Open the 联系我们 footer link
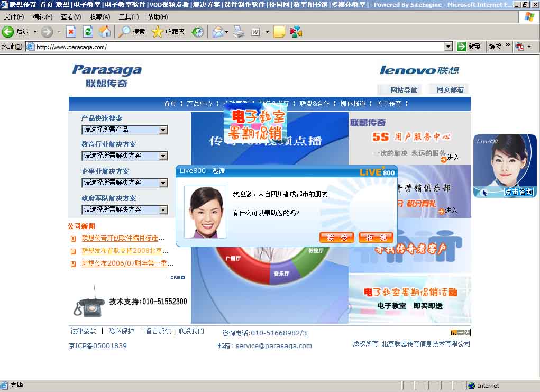The image size is (540, 392). coord(191,331)
